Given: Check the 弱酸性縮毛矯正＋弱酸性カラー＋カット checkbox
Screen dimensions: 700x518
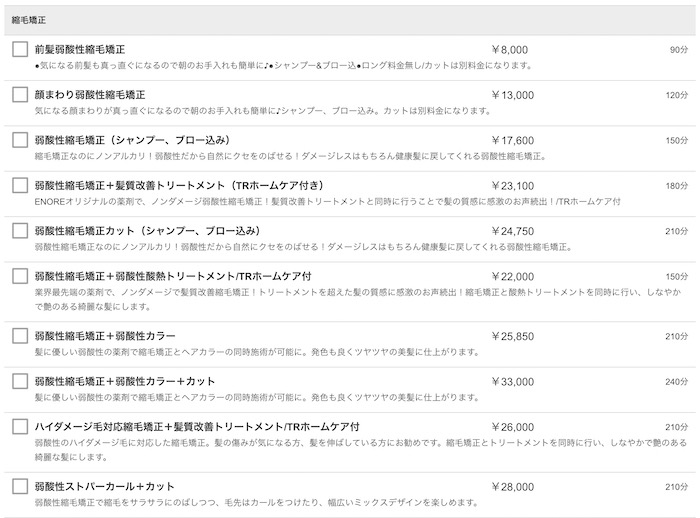Looking at the screenshot, I should pyautogui.click(x=20, y=381).
